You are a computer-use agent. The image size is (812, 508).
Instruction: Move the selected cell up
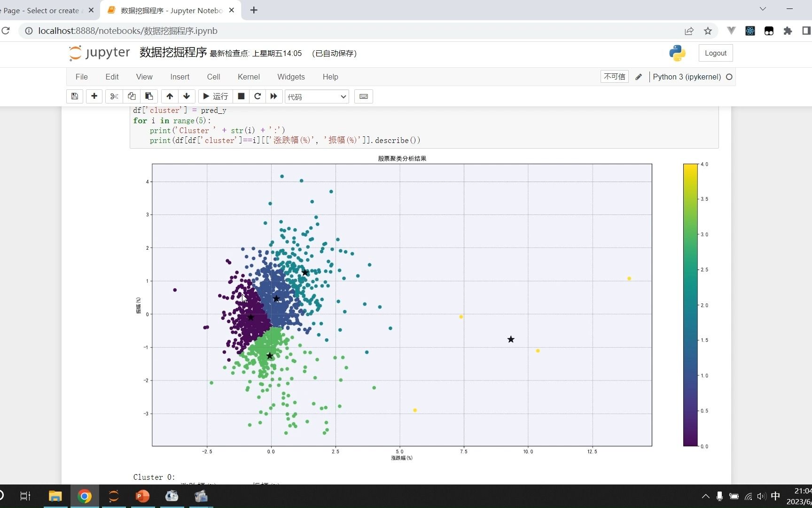tap(170, 96)
